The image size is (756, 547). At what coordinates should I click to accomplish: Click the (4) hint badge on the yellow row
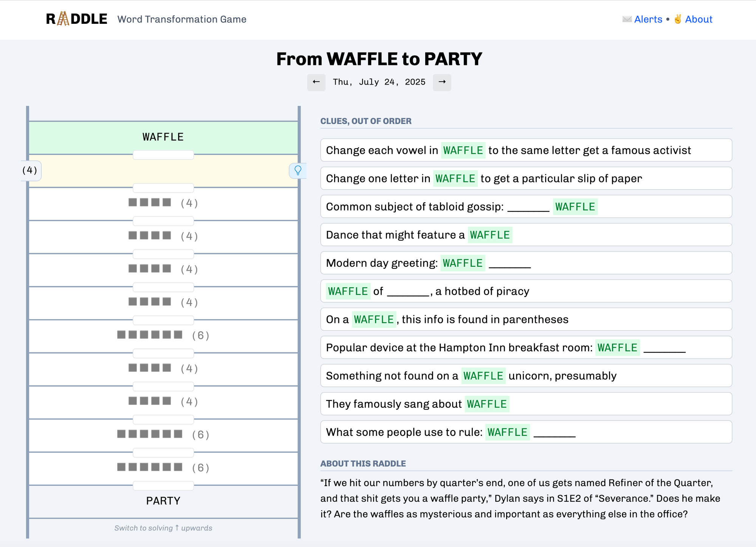coord(29,171)
